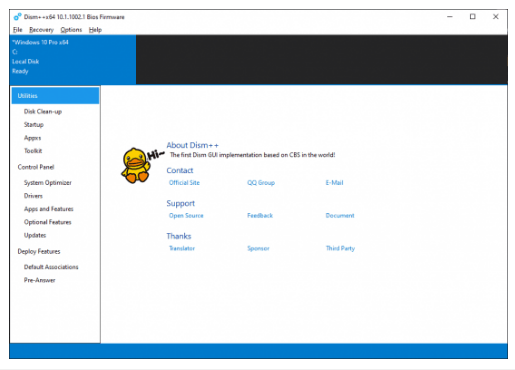Open System Optimizer
The width and height of the screenshot is (515, 370).
[x=48, y=183]
